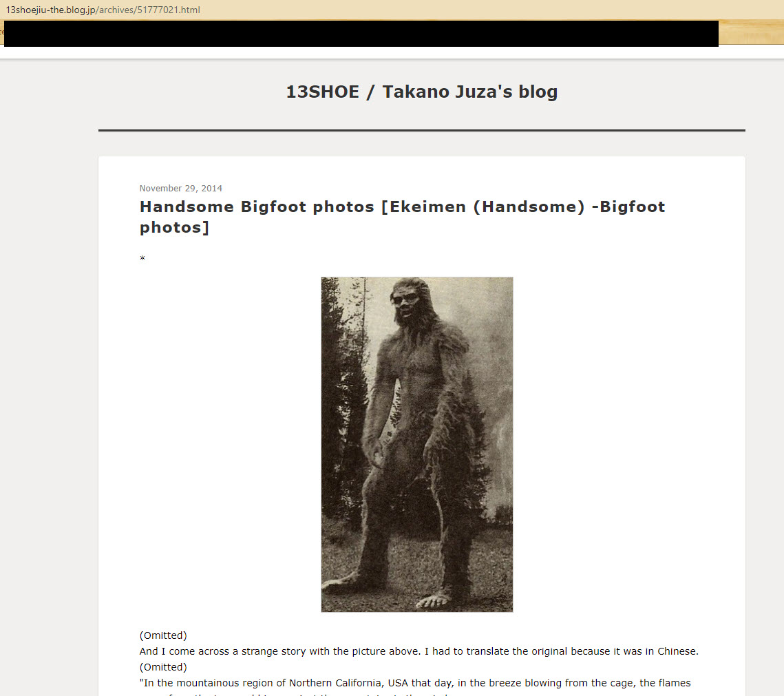Click the wood-textured strip right of the black bar
The image size is (784, 696).
pyautogui.click(x=750, y=32)
